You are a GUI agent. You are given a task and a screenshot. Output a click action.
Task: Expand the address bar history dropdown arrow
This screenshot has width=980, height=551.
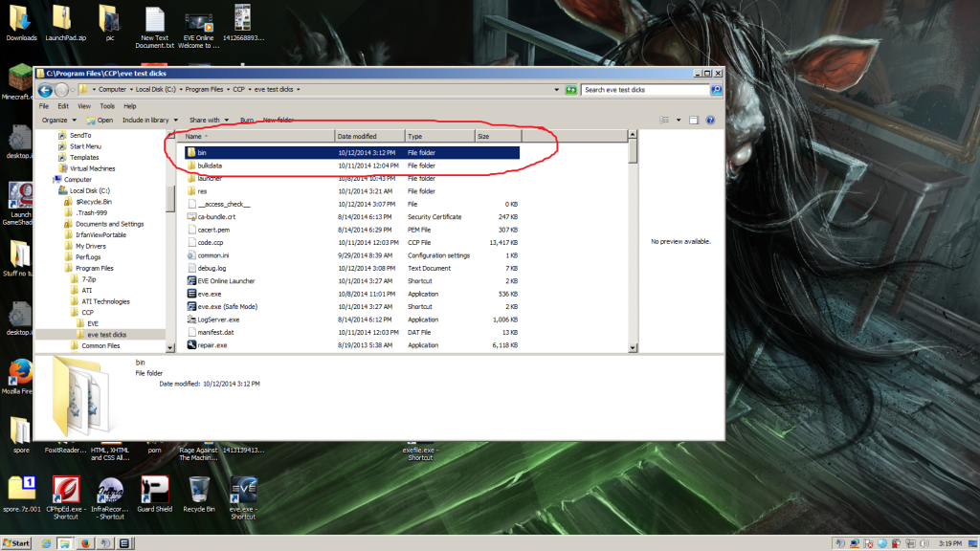(x=556, y=90)
